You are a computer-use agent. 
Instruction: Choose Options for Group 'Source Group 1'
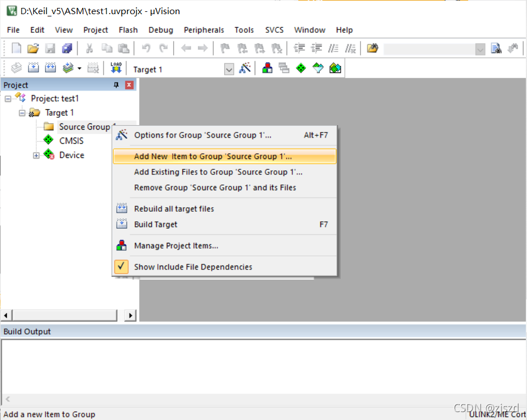[x=225, y=135]
